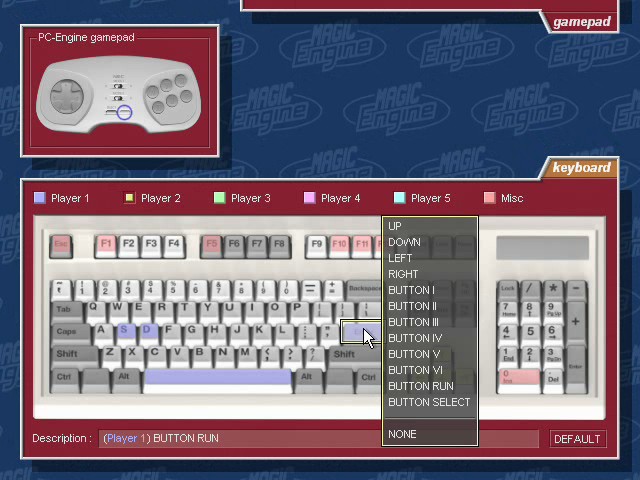Click the Description text field
Viewport: 640px width, 480px height.
pyautogui.click(x=318, y=439)
